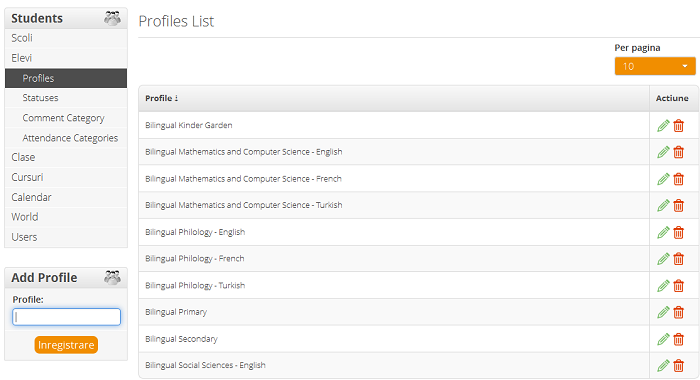
Task: Delete Bilingual Mathematics and Computer Science - Turkish
Action: (679, 205)
